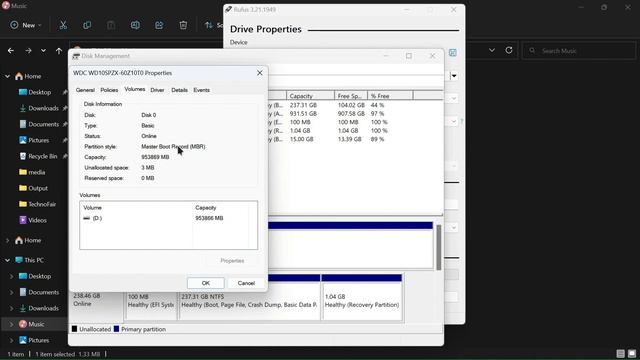The image size is (640, 360).
Task: Open the Rufus Device dropdown arrow
Action: click(454, 76)
